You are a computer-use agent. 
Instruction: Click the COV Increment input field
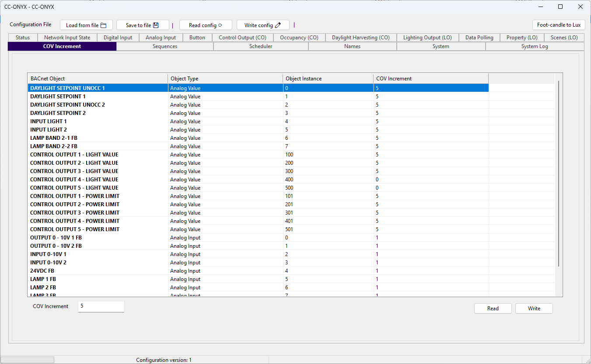101,307
